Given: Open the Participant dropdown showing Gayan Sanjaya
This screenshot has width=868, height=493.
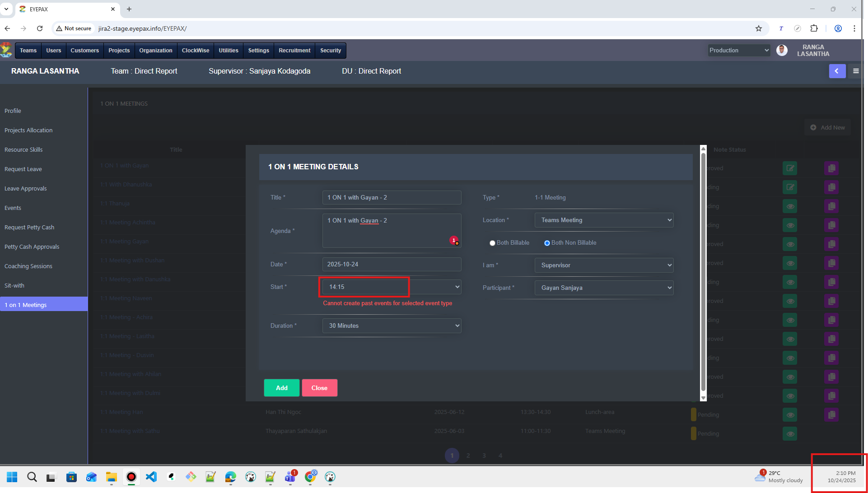Looking at the screenshot, I should [604, 288].
